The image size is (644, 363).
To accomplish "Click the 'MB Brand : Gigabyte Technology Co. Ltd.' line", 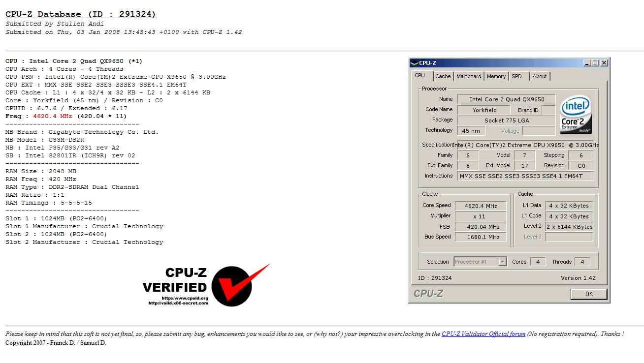I will [82, 132].
